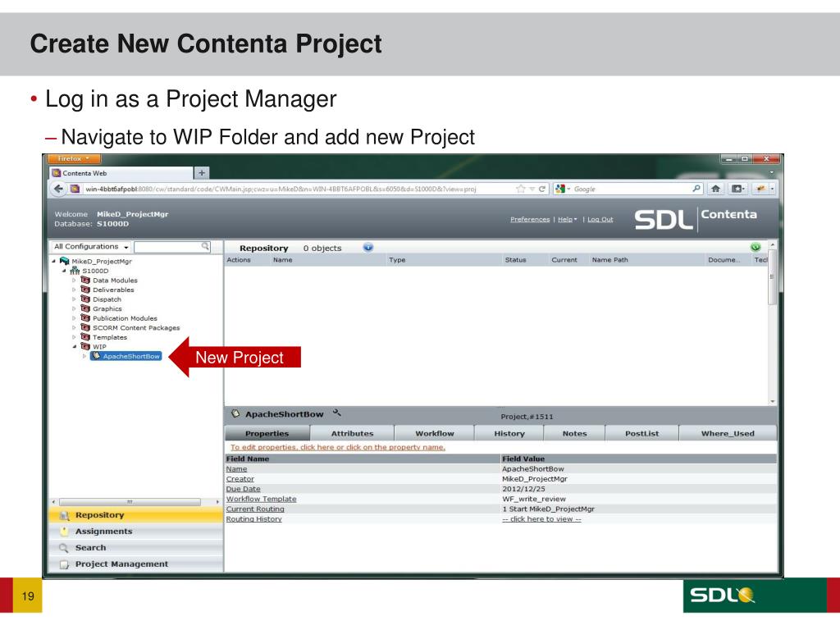Click the Dispatch folder icon
The image size is (840, 630).
[85, 299]
